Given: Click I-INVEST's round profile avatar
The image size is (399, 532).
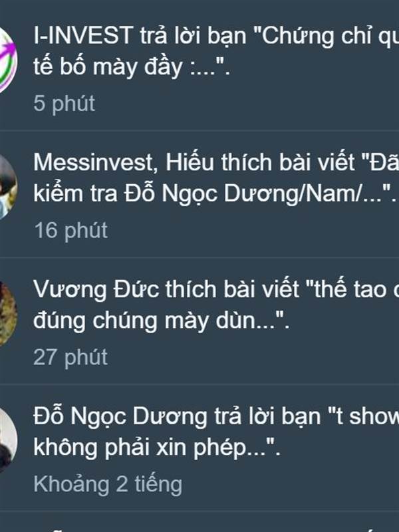Looking at the screenshot, I should (x=7, y=60).
